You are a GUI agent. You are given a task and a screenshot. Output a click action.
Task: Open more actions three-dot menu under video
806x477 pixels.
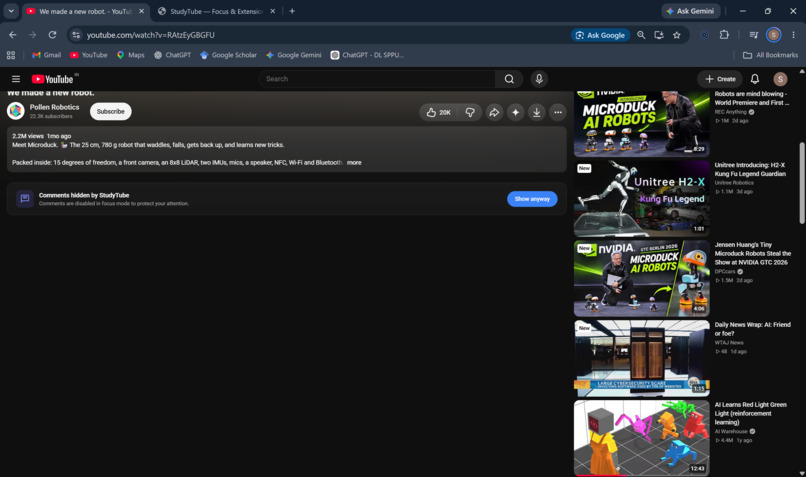coord(558,112)
